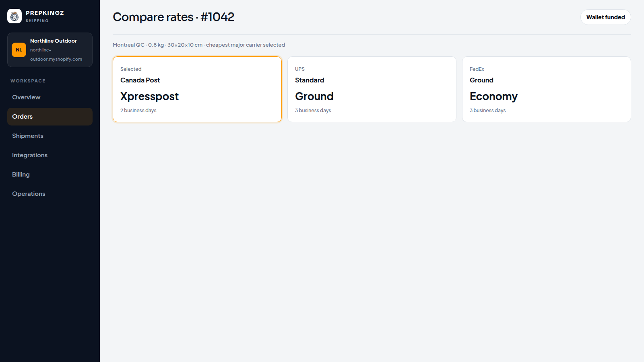Click the northline-outdoor.myshopify.com store URL
This screenshot has height=362, width=644.
pyautogui.click(x=56, y=55)
